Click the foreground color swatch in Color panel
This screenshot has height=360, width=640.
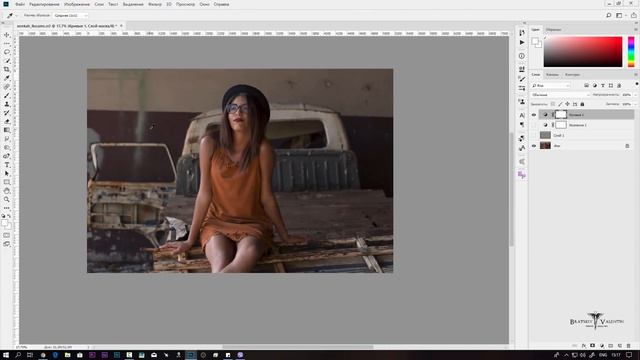pos(535,41)
